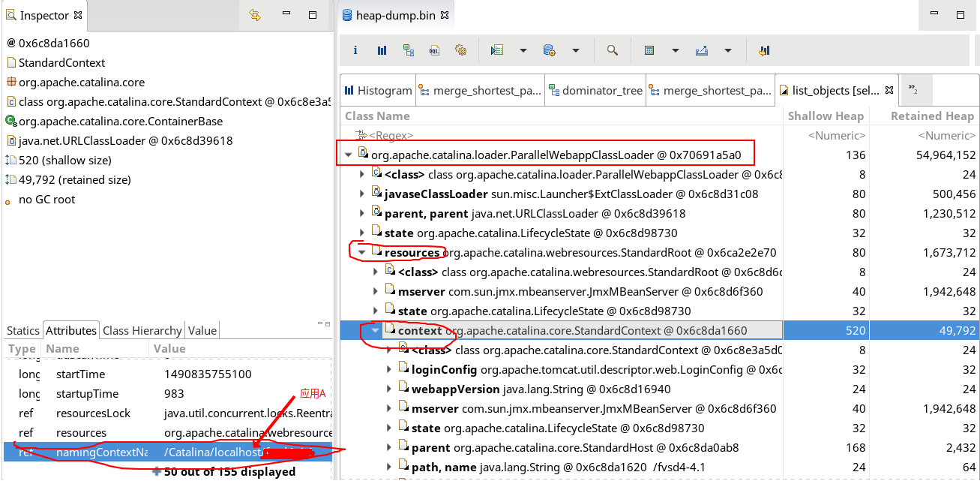Image resolution: width=980 pixels, height=481 pixels.
Task: Collapse the context StandardContext tree node
Action: (x=376, y=331)
